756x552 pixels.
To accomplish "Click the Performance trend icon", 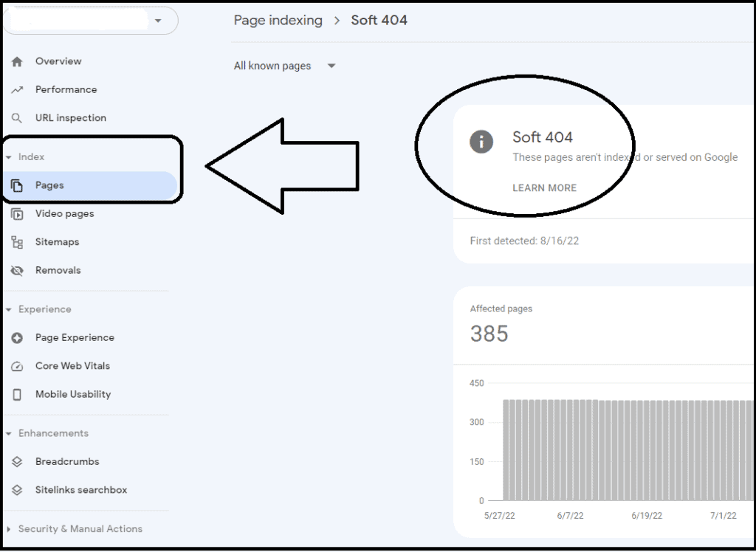I will 17,90.
